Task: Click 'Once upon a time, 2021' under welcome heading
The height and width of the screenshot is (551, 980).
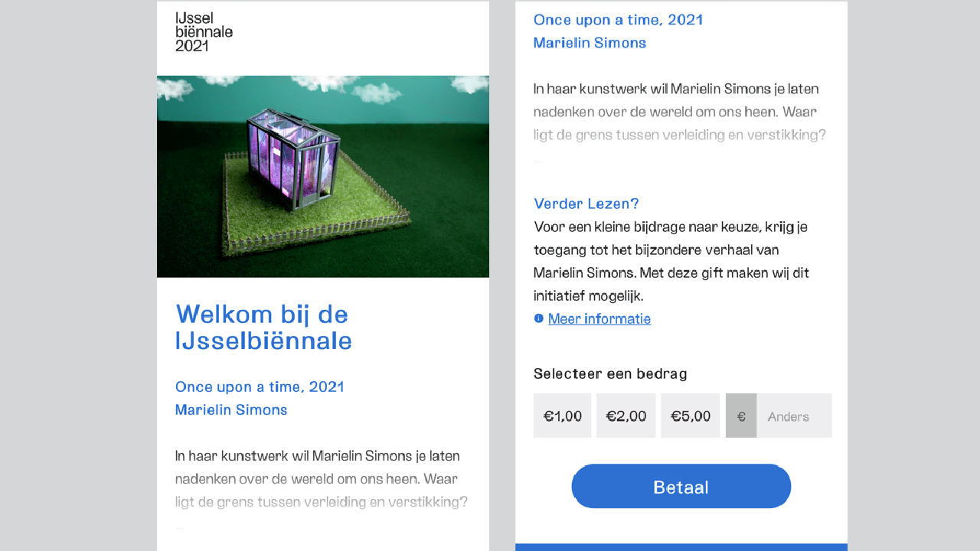Action: click(260, 386)
